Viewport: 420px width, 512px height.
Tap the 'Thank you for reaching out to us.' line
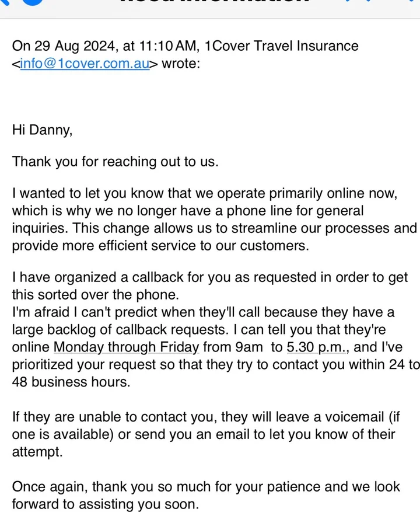pyautogui.click(x=115, y=162)
